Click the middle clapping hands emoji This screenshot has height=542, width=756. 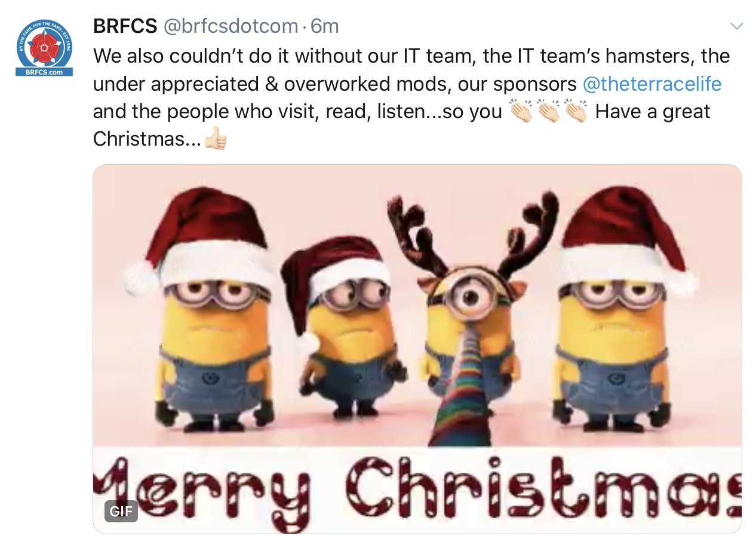tap(548, 112)
